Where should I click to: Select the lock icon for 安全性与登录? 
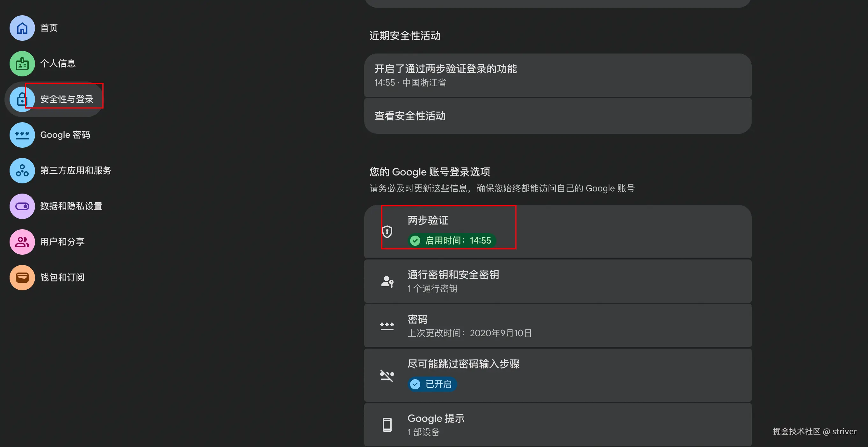22,99
